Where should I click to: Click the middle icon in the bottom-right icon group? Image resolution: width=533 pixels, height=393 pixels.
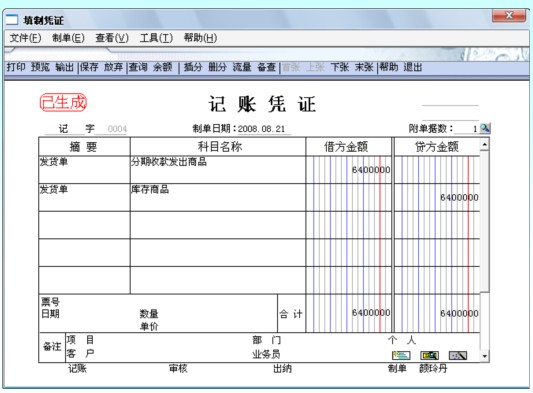click(430, 356)
